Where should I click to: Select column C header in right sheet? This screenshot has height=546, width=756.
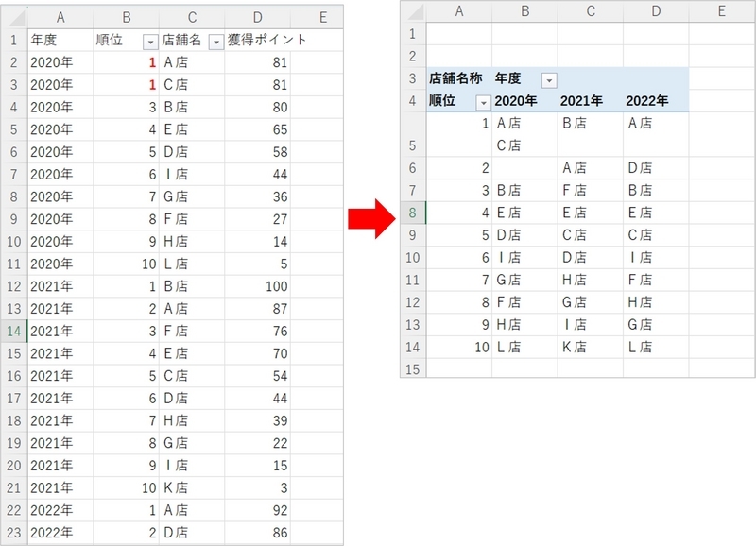click(x=591, y=11)
